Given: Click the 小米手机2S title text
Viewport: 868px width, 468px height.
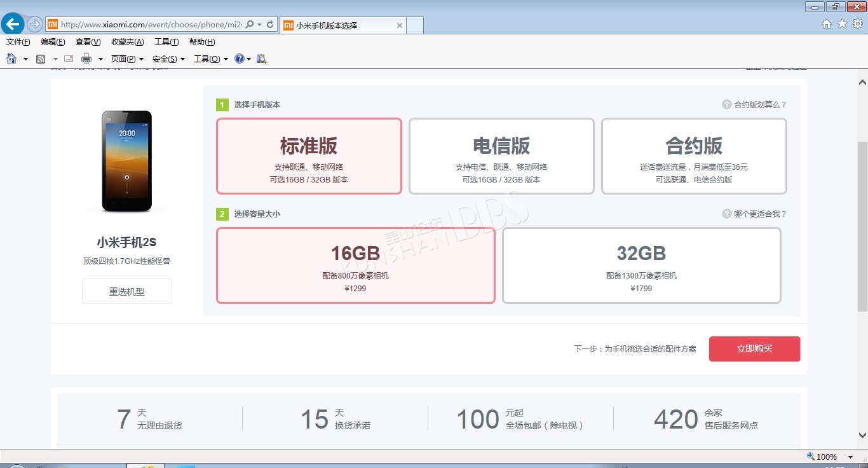Looking at the screenshot, I should 126,242.
